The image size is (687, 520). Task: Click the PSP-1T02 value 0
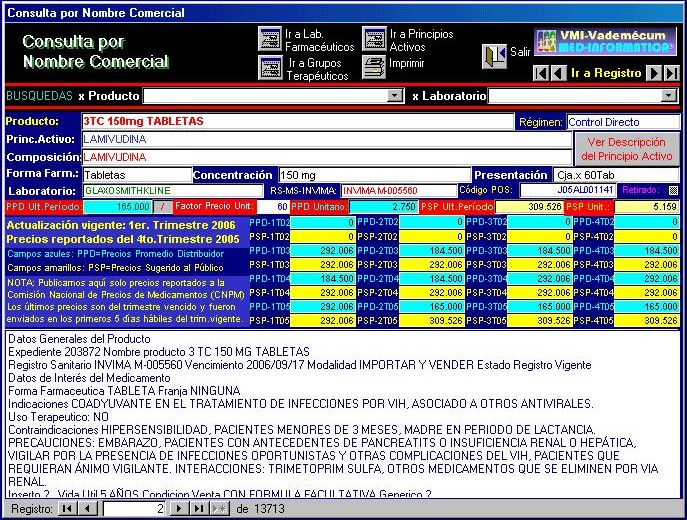[x=322, y=237]
